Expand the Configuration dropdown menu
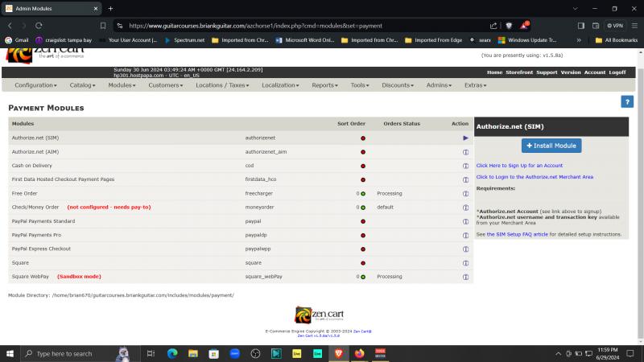This screenshot has height=362, width=644. click(35, 85)
